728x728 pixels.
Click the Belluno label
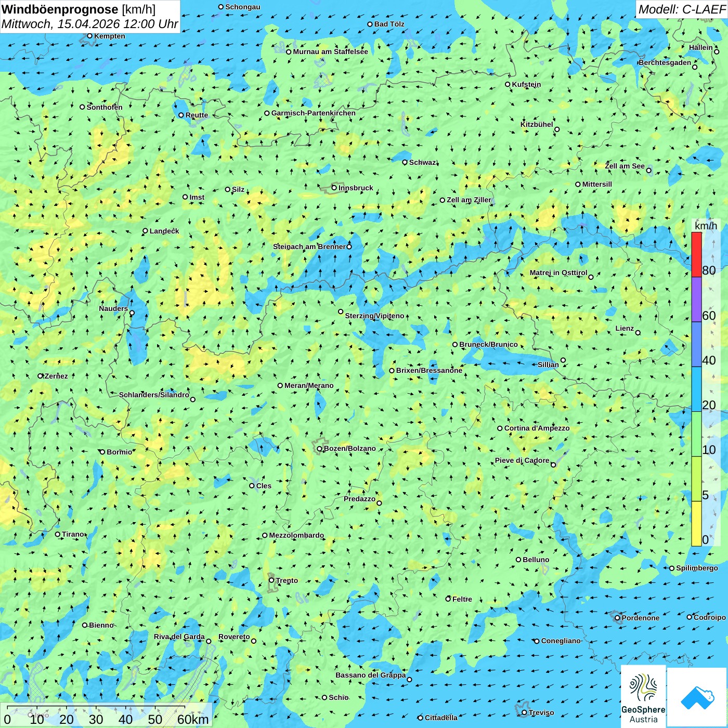(536, 560)
